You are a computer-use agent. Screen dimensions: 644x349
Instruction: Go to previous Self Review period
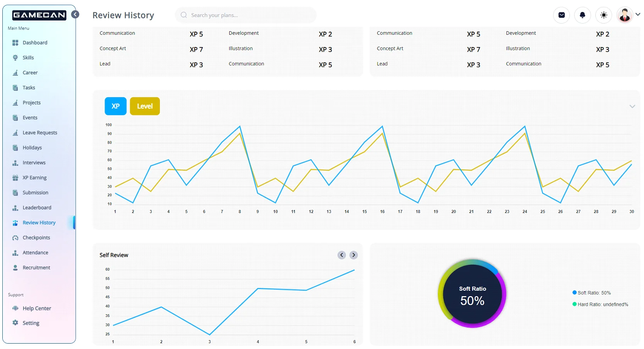[342, 255]
